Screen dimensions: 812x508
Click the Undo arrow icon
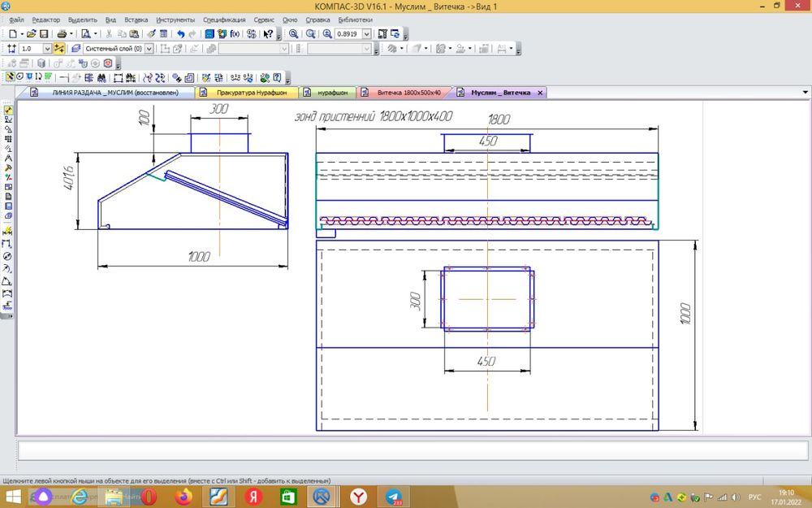pyautogui.click(x=180, y=34)
